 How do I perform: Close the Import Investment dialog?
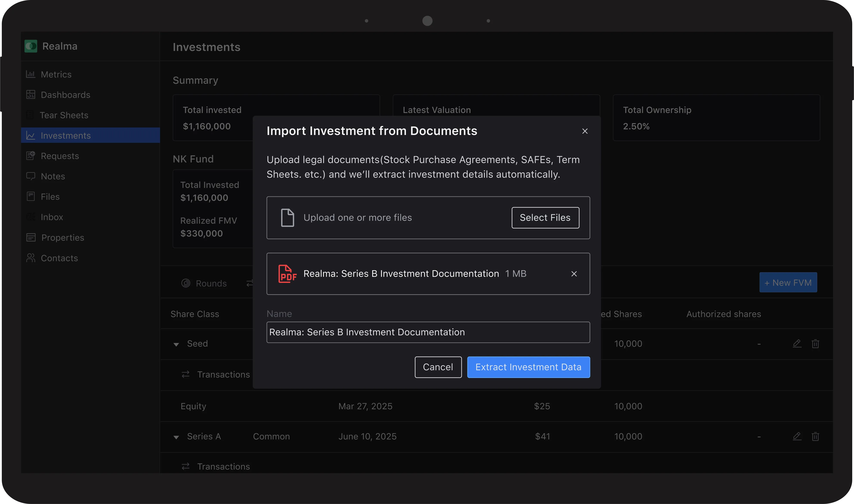point(585,131)
